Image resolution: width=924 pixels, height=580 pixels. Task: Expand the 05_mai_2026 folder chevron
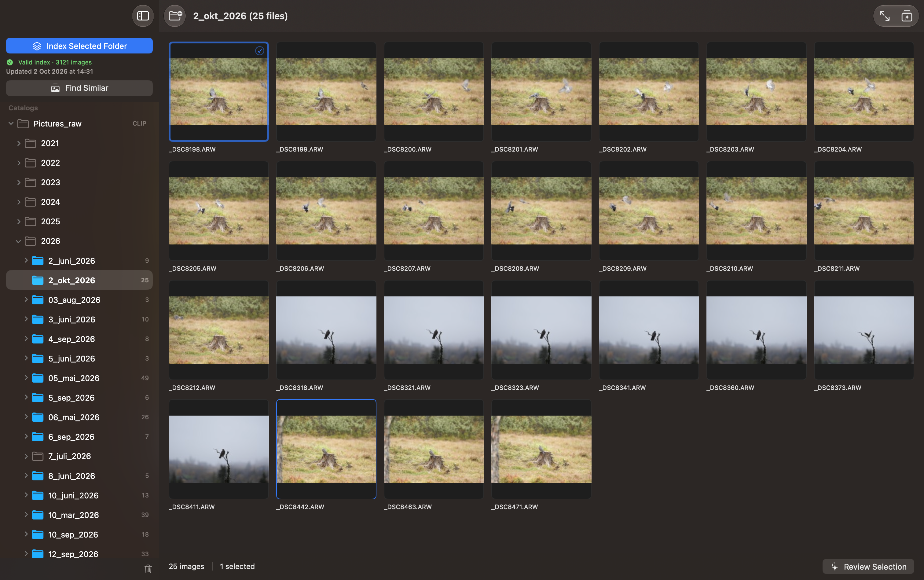pyautogui.click(x=26, y=378)
